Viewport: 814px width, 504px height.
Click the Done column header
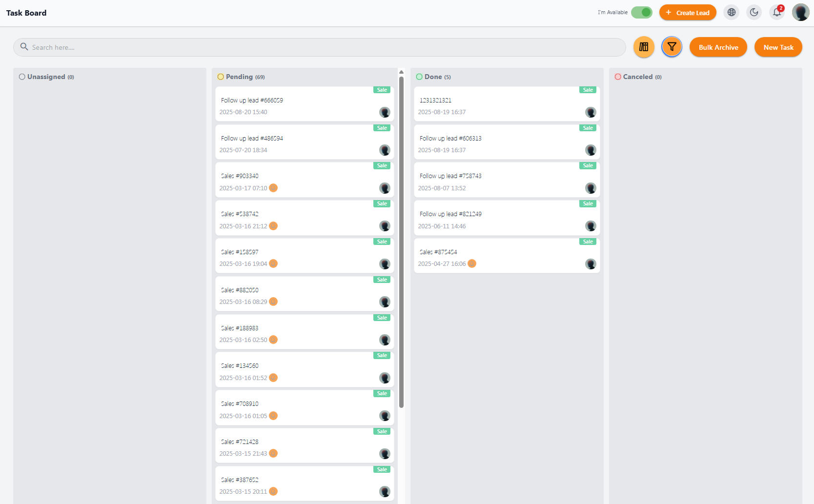(433, 77)
